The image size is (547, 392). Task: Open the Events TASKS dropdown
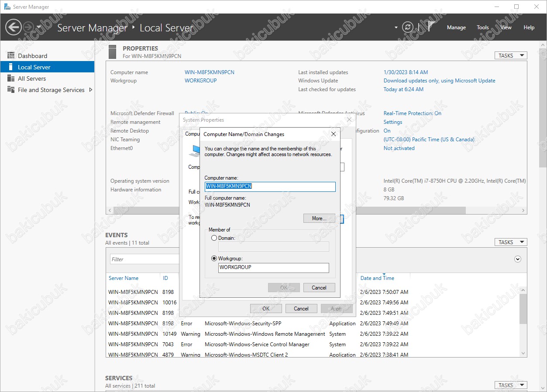pos(511,242)
